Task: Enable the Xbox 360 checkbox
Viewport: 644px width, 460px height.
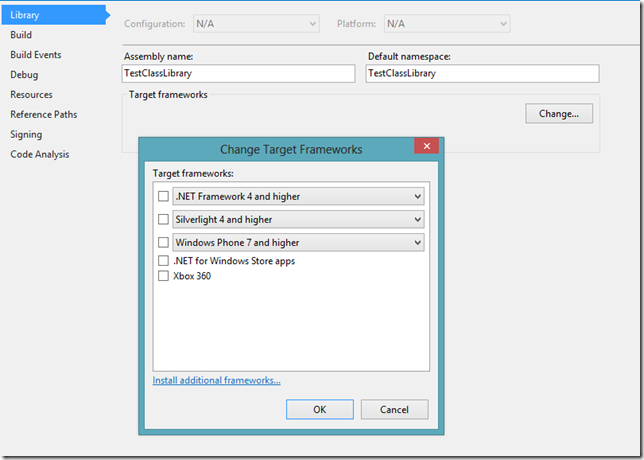Action: pos(163,276)
